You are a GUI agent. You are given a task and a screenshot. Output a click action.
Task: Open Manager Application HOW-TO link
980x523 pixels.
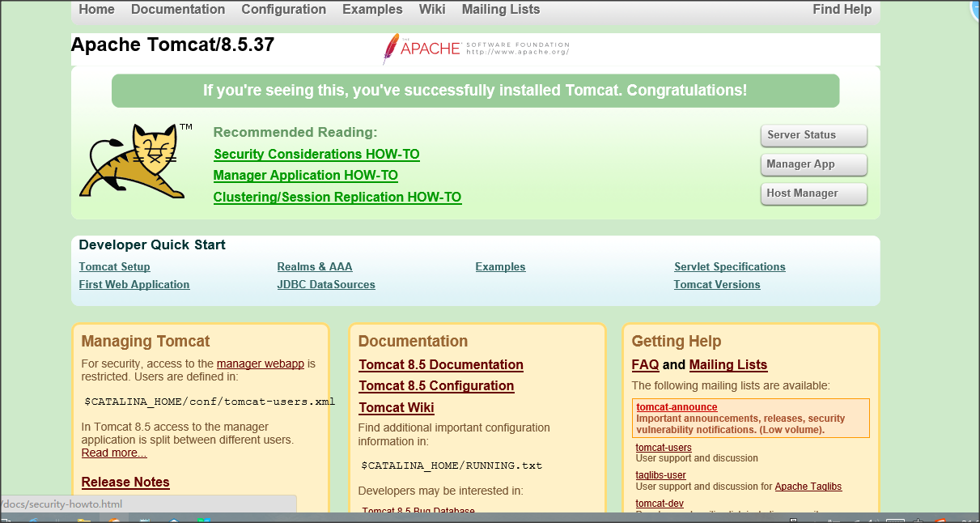(x=306, y=176)
